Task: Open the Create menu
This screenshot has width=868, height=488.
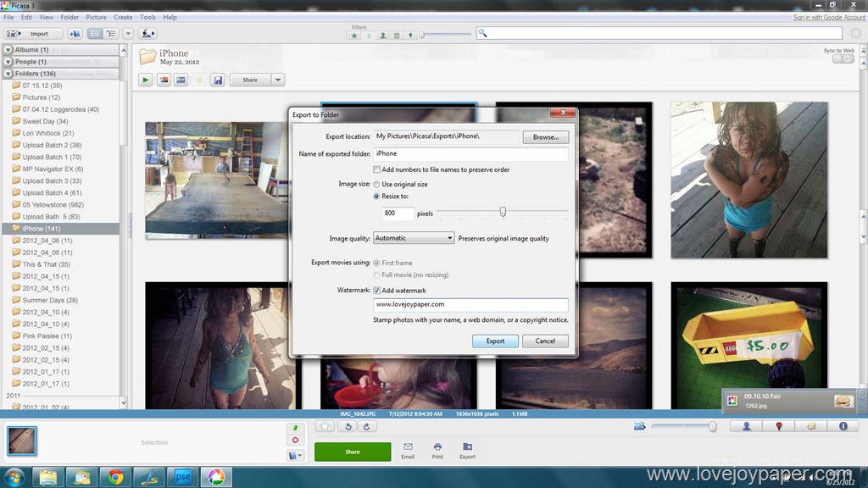Action: [123, 17]
